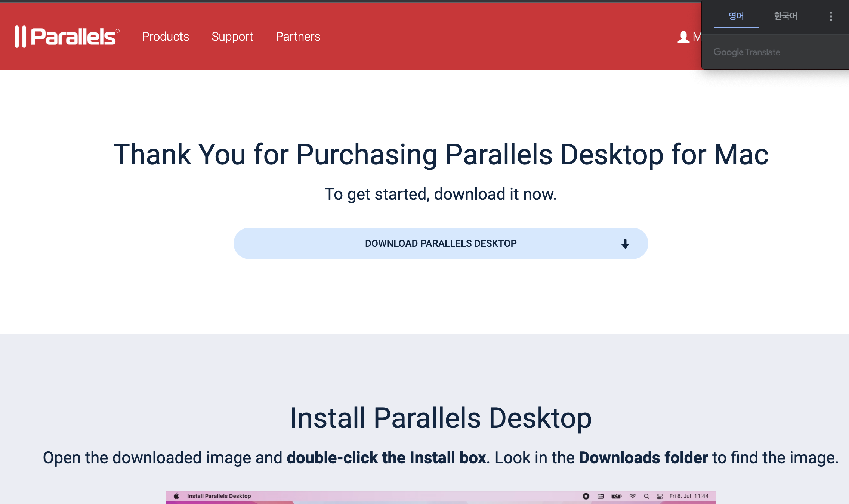Click the installer screenshot image at the bottom
The height and width of the screenshot is (504, 849).
coord(441,498)
